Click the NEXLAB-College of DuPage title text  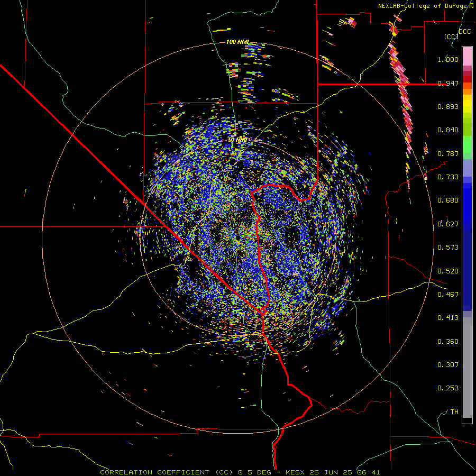[426, 6]
